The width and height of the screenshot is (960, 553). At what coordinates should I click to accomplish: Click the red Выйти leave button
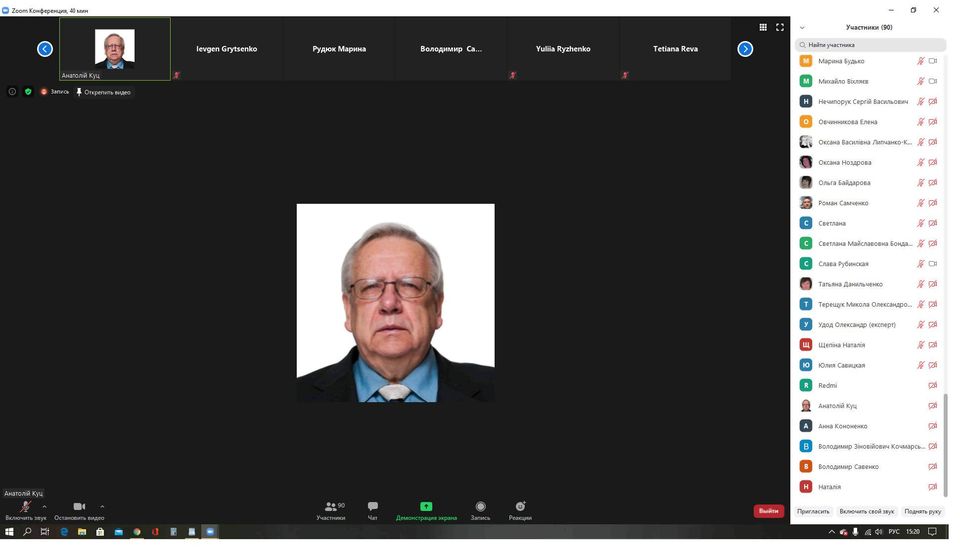click(x=768, y=511)
